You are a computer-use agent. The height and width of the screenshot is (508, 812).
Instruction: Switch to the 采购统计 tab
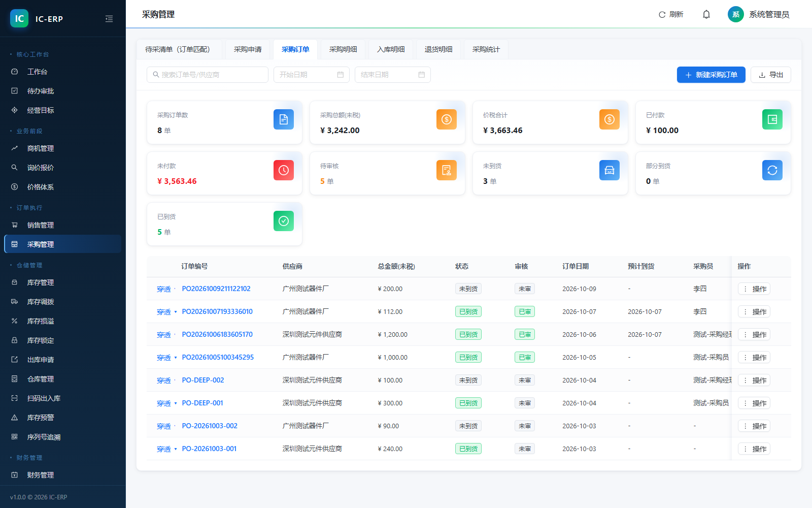(x=486, y=49)
